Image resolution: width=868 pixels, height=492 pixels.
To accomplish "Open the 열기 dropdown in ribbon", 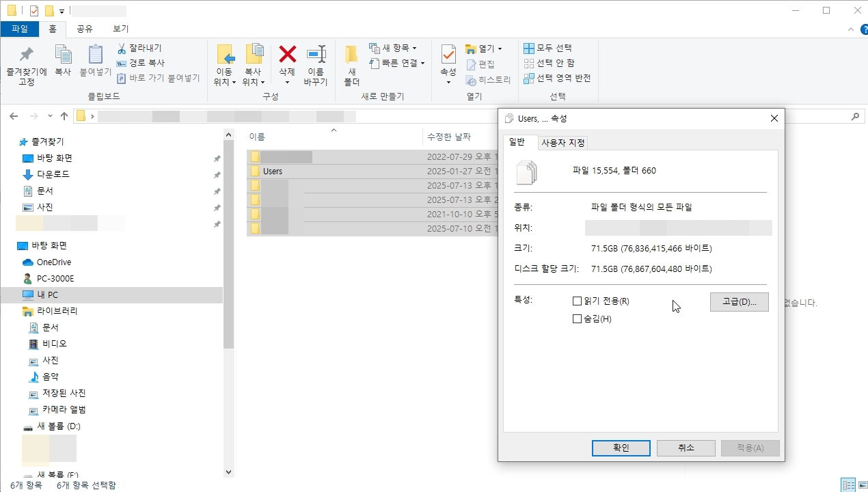I will (x=484, y=49).
